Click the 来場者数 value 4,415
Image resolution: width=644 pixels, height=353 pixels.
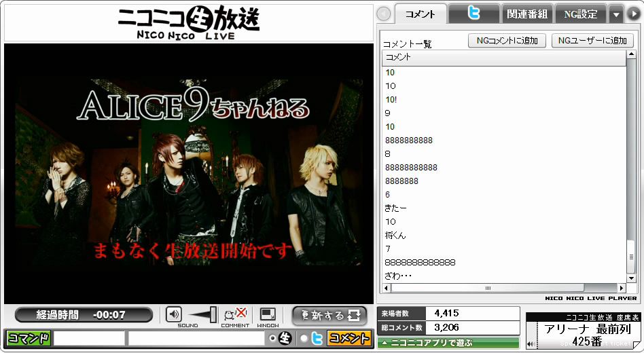446,313
